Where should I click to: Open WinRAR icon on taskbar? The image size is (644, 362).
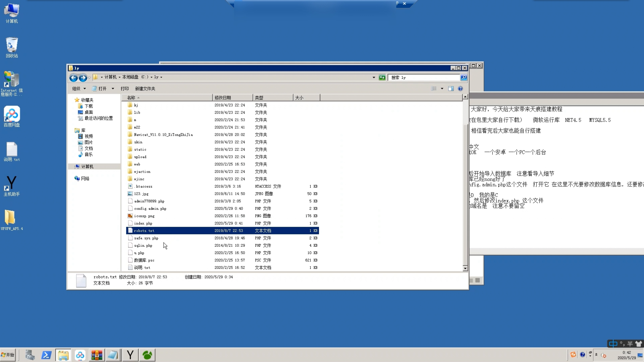click(97, 355)
